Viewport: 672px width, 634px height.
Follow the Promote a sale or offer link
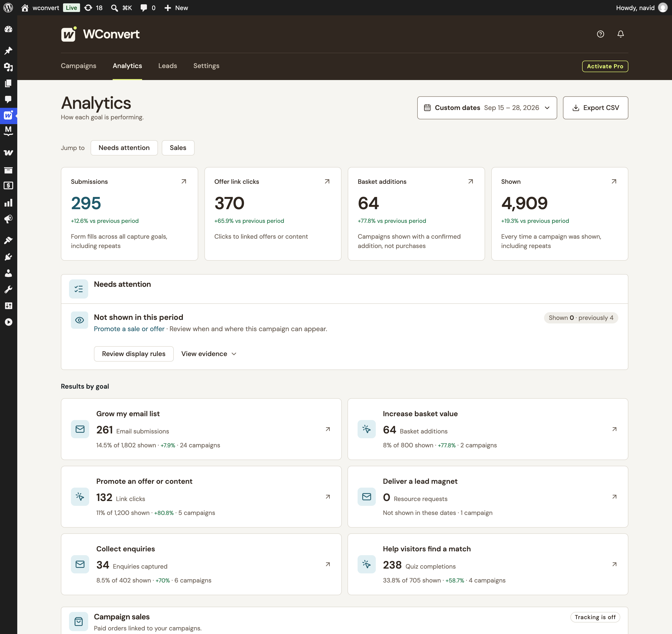(x=129, y=329)
